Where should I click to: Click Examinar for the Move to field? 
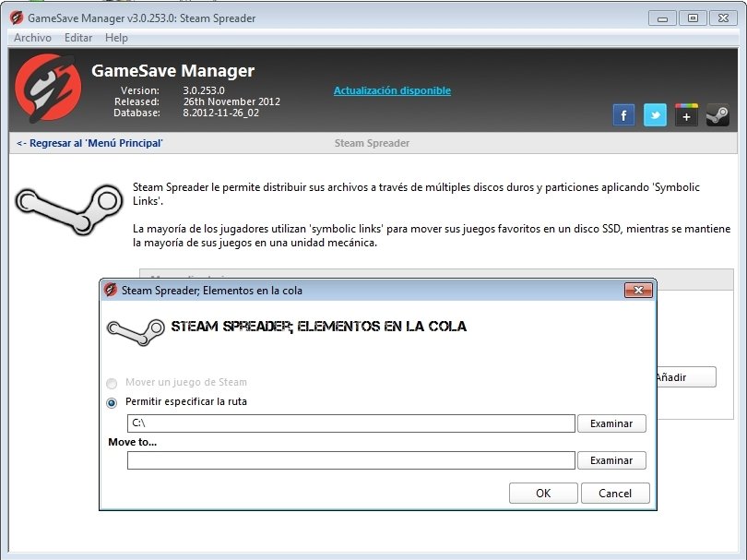click(611, 460)
